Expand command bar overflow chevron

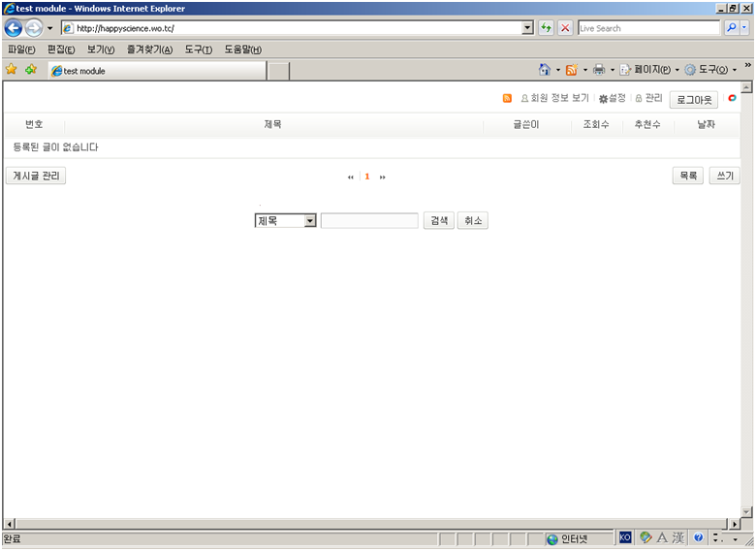point(747,65)
